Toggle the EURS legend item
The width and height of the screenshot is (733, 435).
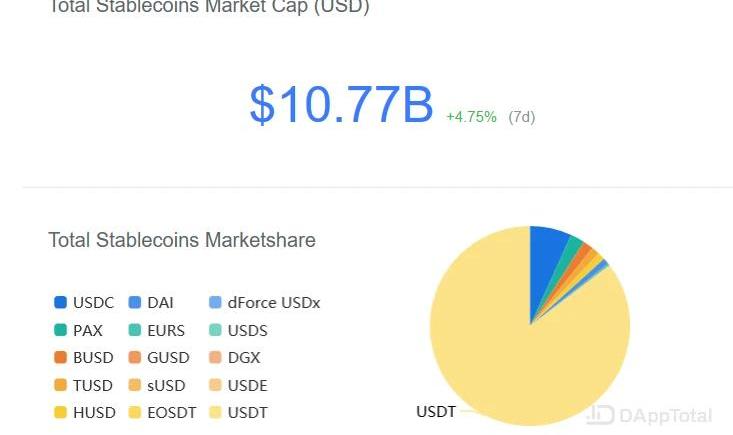(x=157, y=330)
